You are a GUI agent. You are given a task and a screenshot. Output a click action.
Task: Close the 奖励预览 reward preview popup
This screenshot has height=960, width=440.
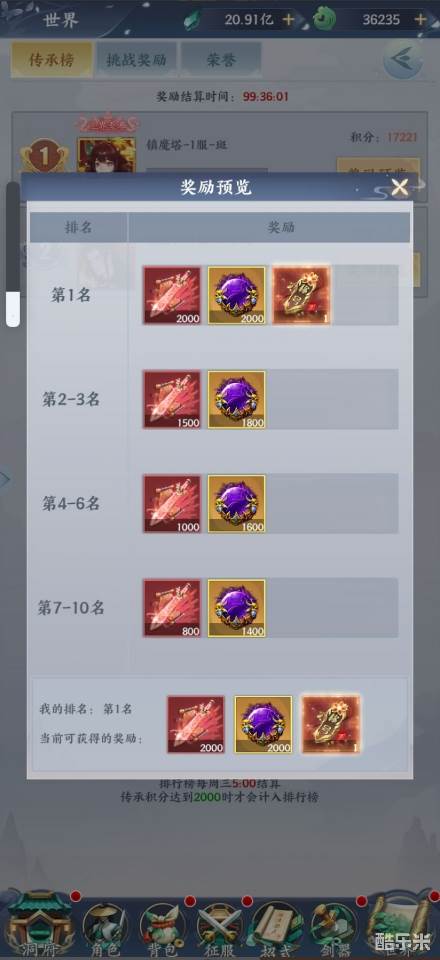[400, 187]
